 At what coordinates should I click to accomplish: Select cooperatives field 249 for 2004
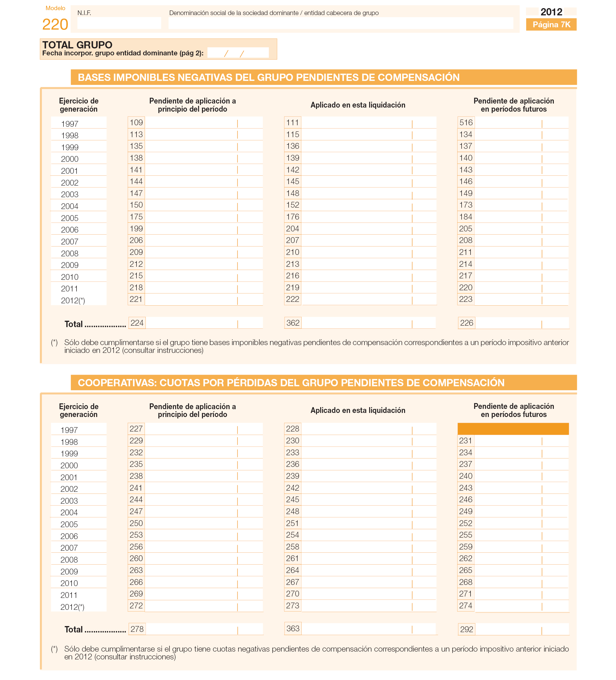pos(521,512)
